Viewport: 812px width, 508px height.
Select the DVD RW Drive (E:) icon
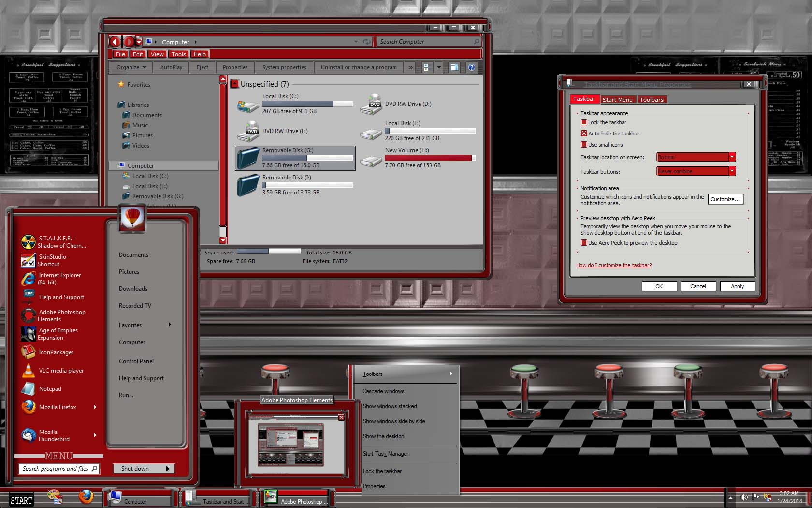pos(247,131)
